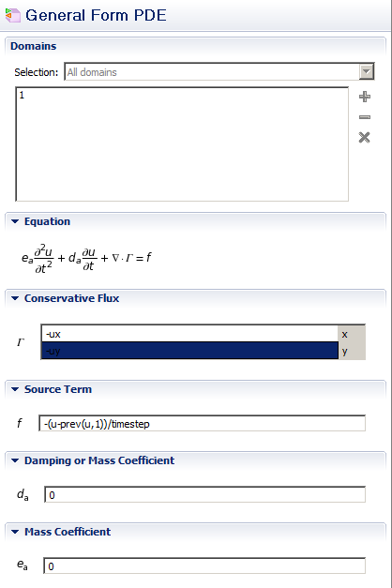This screenshot has width=392, height=588.
Task: Click the General Form PDE node icon
Action: 13,15
